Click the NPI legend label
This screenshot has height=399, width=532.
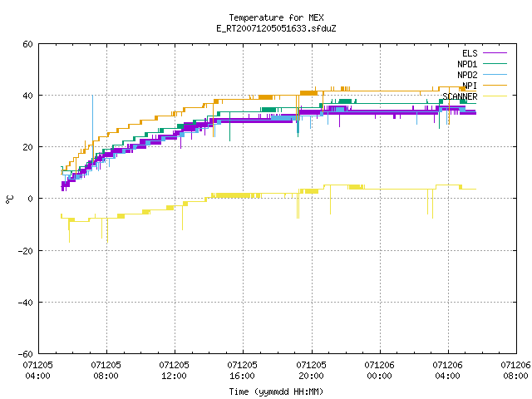coord(470,86)
